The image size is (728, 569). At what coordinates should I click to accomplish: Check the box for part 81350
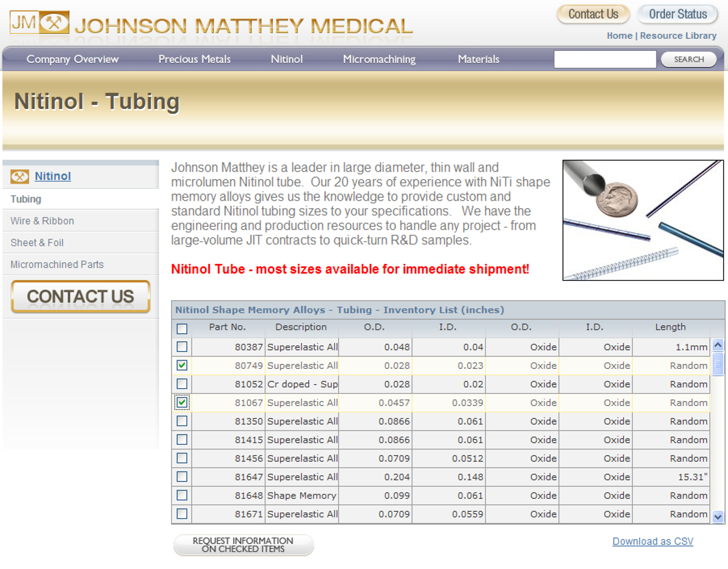coord(182,421)
